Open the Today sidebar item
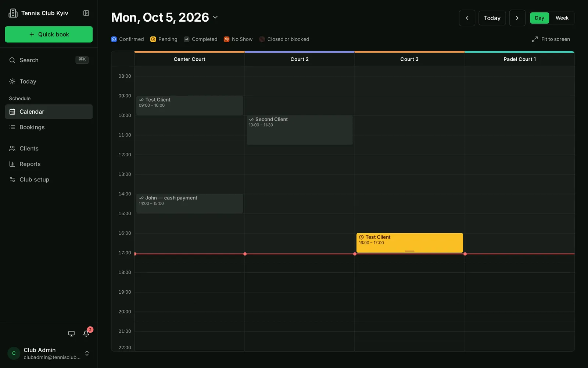The image size is (588, 368). pos(49,81)
